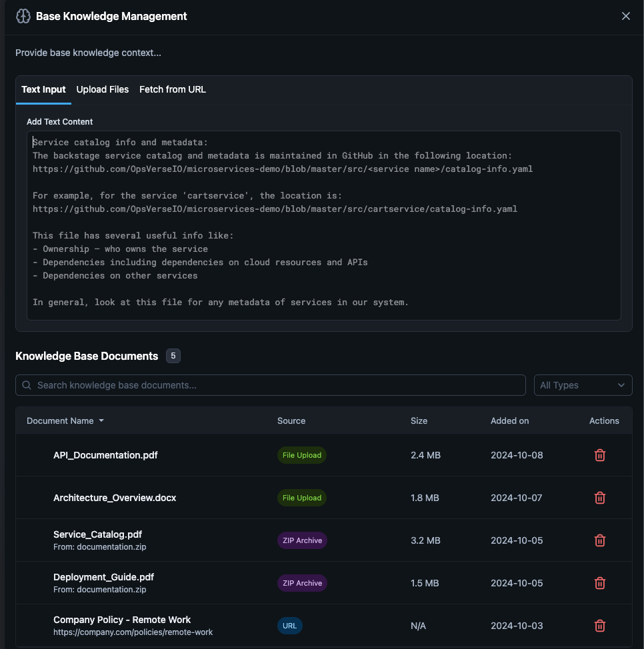
Task: Delete API_Documentation.pdf using its trash icon
Action: (x=599, y=455)
